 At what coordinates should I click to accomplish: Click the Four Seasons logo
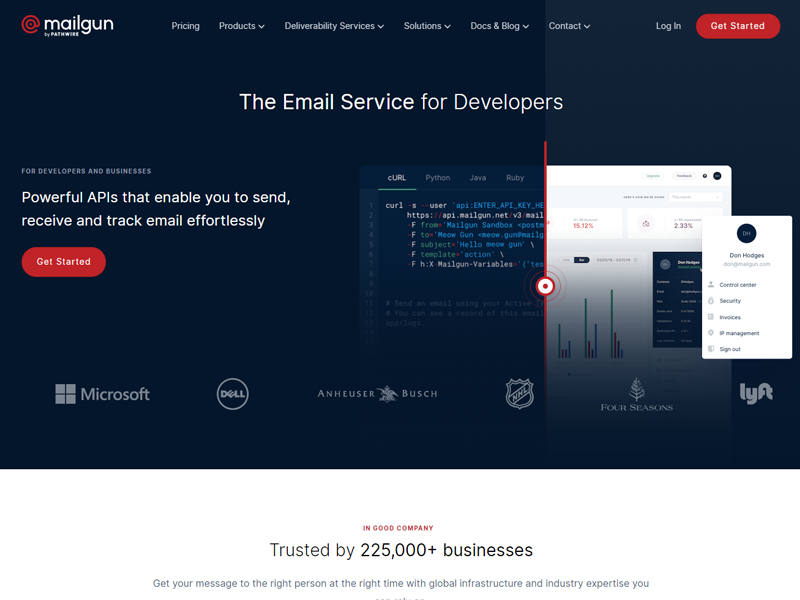coord(636,394)
